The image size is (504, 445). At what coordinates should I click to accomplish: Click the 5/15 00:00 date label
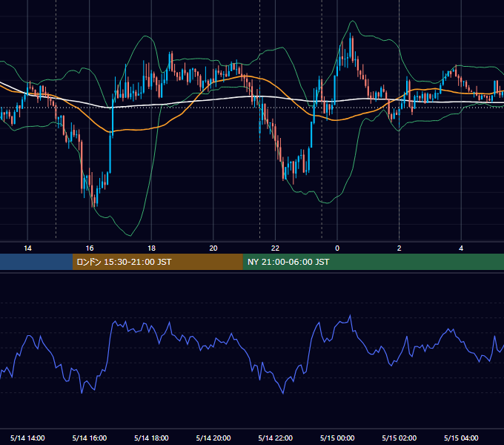337,438
